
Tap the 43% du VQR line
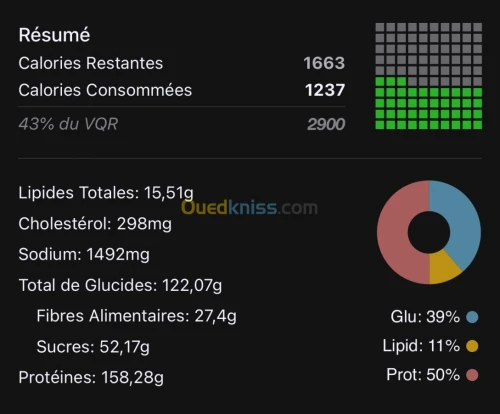point(182,124)
